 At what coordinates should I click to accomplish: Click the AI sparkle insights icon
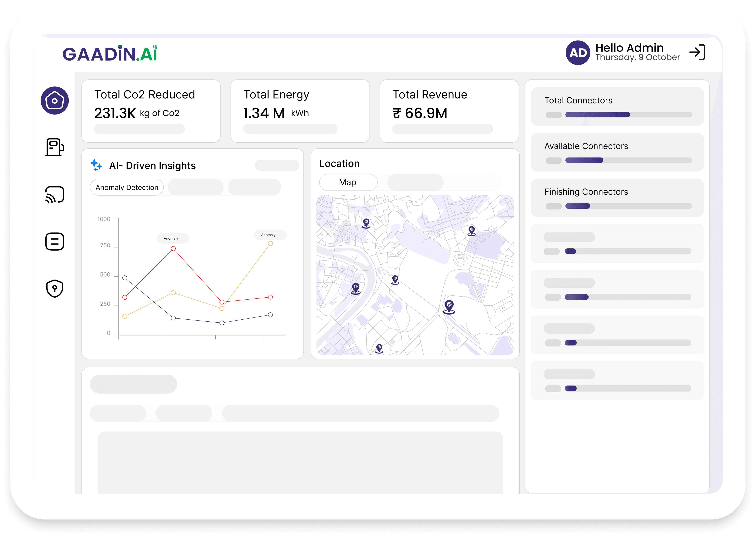click(x=96, y=165)
